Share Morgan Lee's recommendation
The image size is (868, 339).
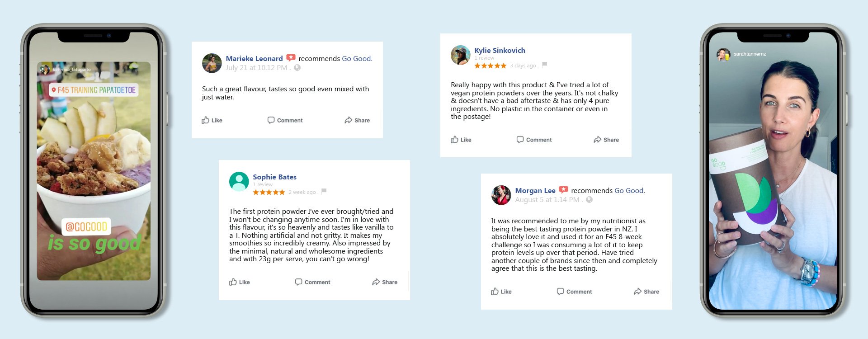coord(646,292)
